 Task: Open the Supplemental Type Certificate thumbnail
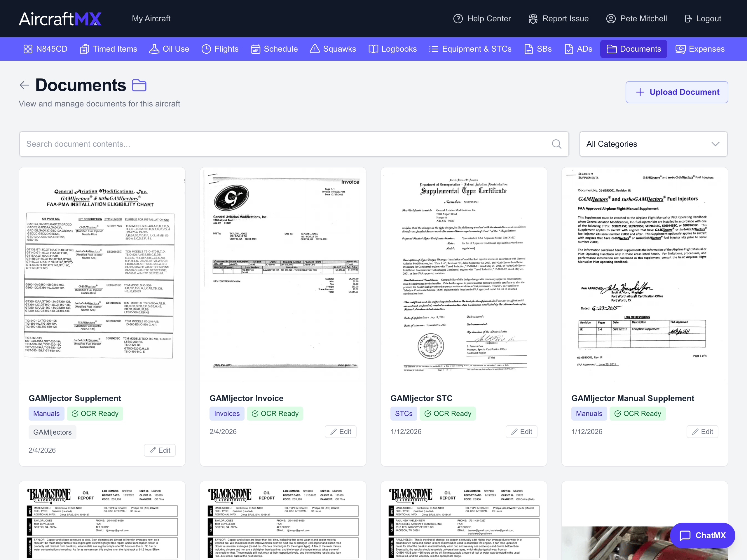[464, 275]
